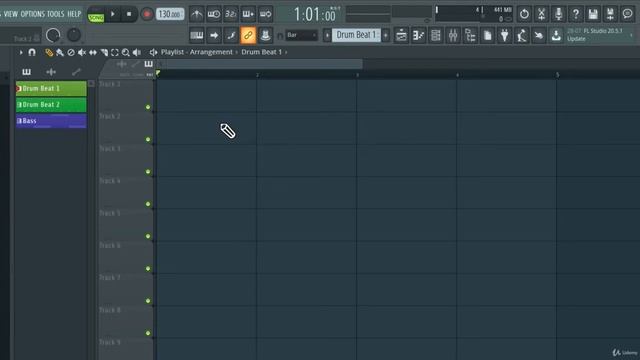
Task: Open the Mixer view icon
Action: coord(453,36)
